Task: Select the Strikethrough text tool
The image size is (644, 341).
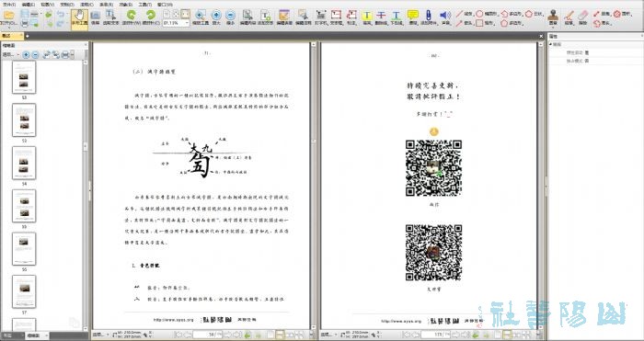Action: coord(382,18)
